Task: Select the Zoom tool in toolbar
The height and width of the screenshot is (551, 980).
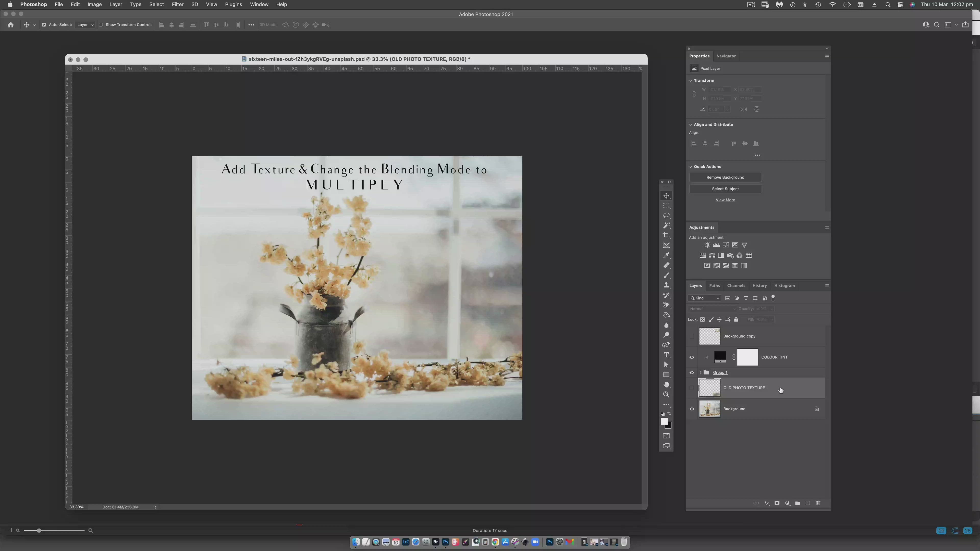Action: point(666,394)
